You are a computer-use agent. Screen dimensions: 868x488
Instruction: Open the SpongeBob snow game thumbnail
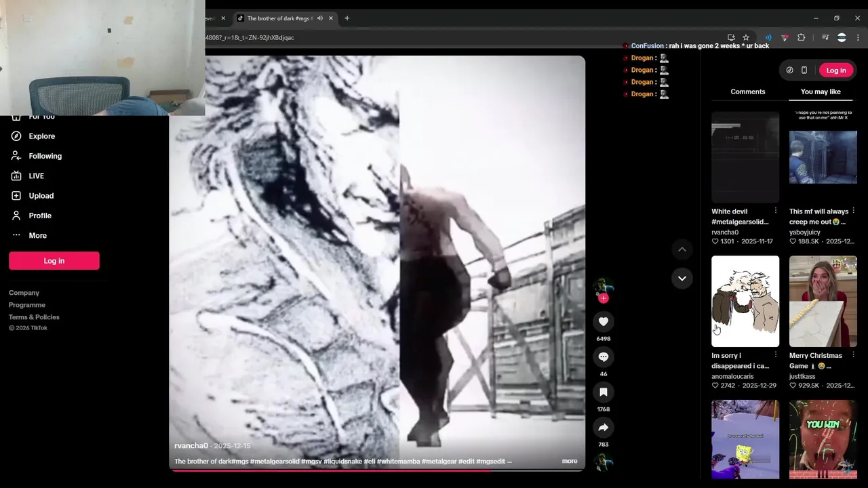[745, 439]
